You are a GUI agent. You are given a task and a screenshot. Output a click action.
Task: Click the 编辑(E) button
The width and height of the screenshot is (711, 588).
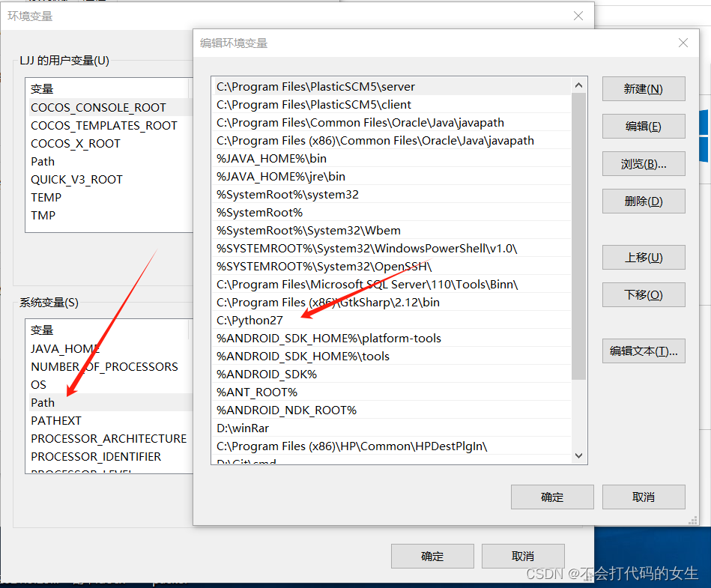pyautogui.click(x=643, y=126)
